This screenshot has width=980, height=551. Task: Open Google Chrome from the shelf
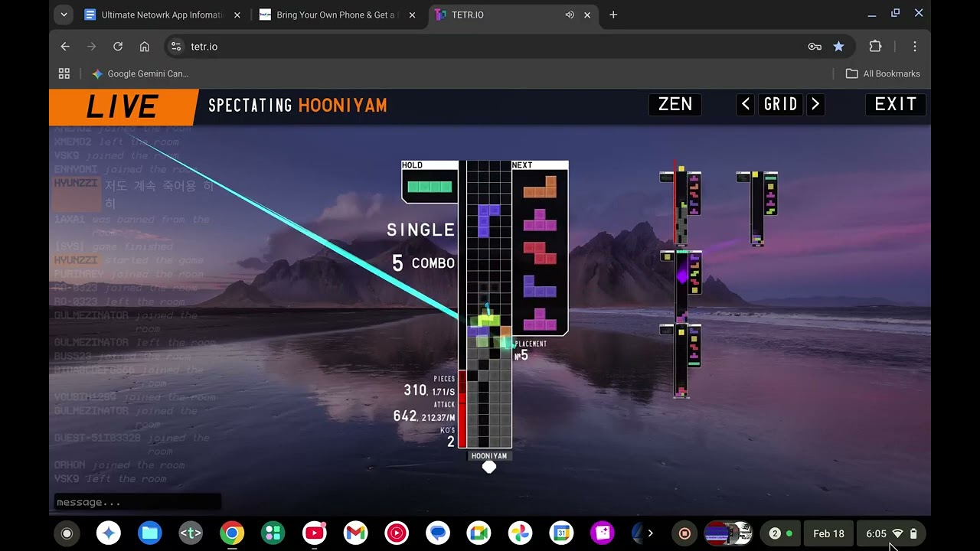(232, 533)
